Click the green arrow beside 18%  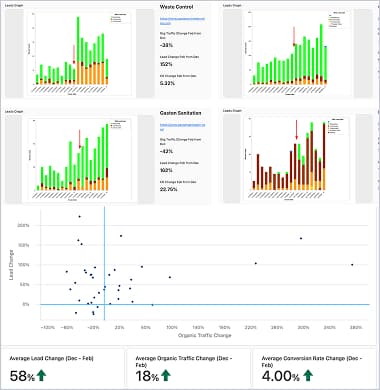click(x=166, y=375)
